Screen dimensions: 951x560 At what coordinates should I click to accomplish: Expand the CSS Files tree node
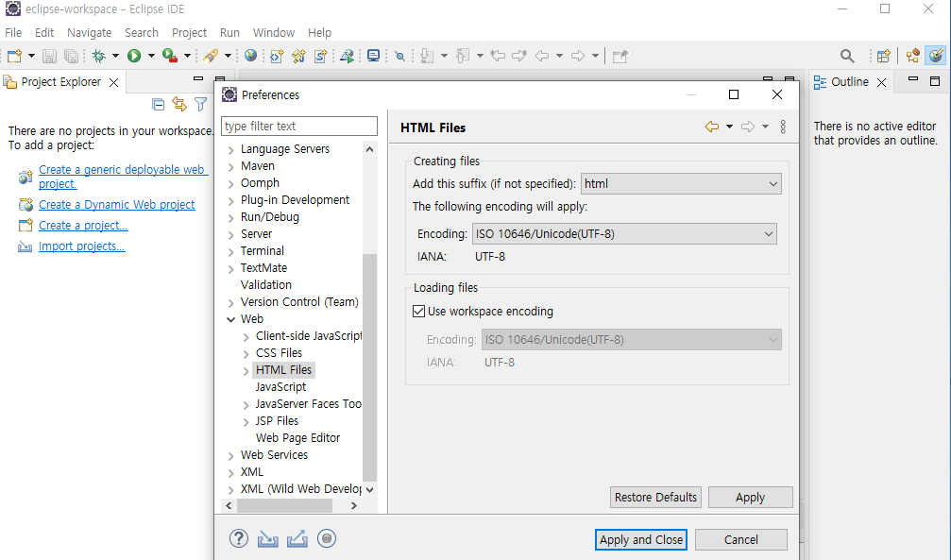[246, 354]
